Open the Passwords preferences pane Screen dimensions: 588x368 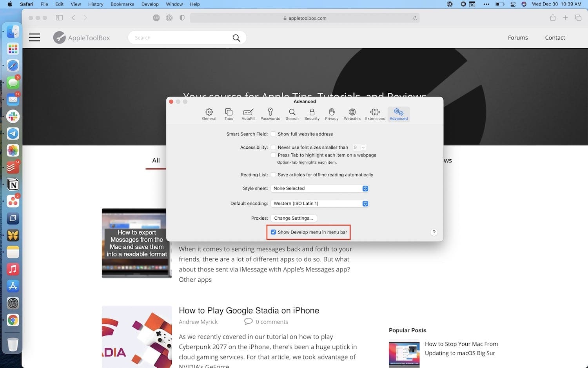(x=270, y=114)
